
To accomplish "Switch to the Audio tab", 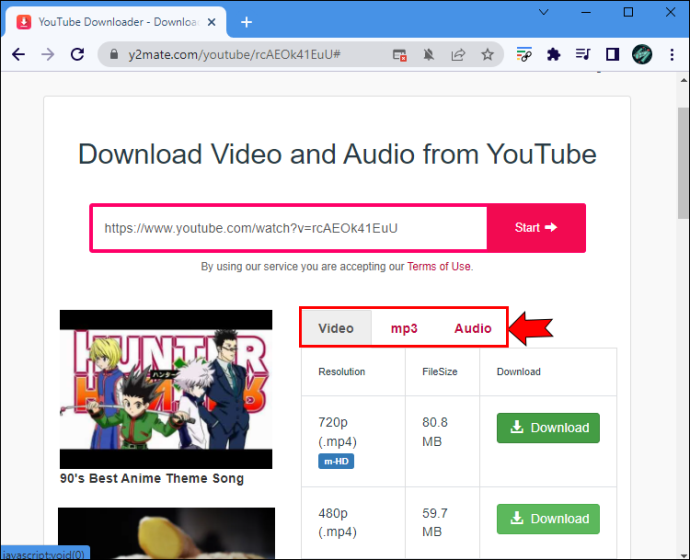I will click(x=473, y=328).
